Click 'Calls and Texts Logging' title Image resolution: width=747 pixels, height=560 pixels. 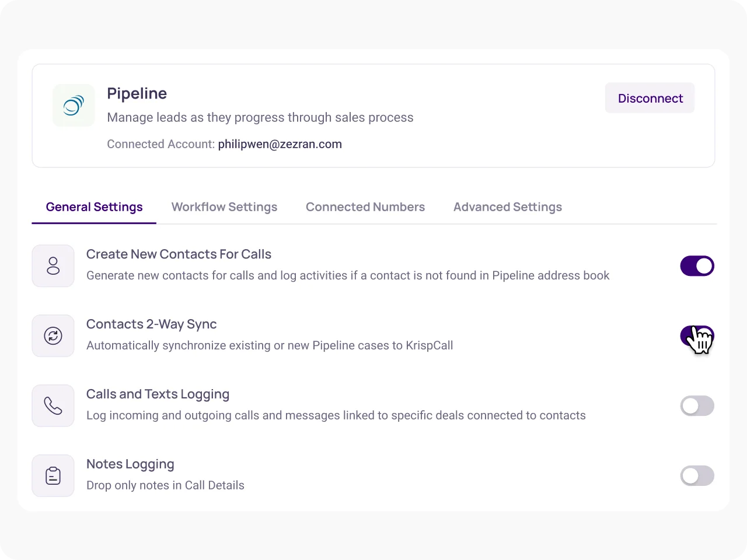(x=158, y=394)
